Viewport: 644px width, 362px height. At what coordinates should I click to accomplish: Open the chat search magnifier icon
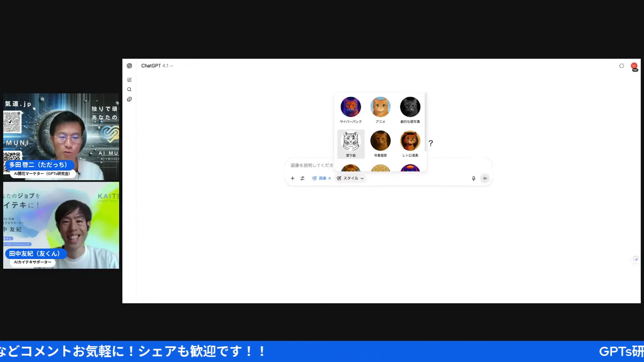[x=129, y=89]
